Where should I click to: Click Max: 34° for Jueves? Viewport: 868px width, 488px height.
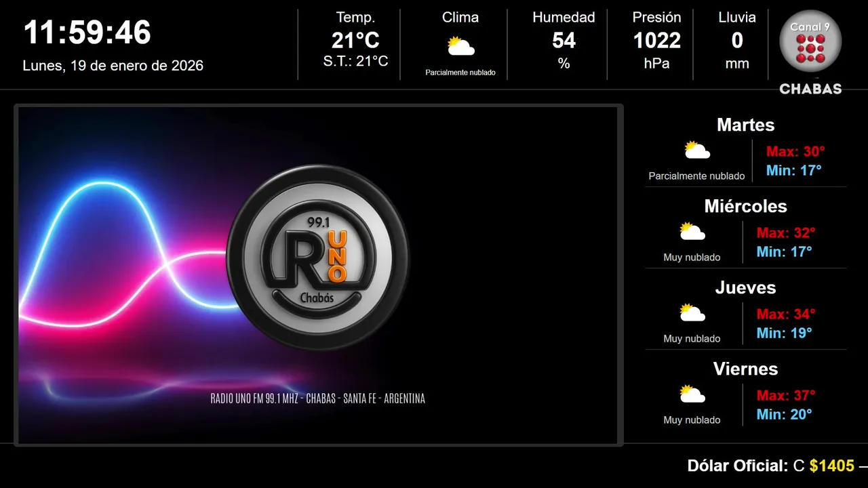point(786,314)
